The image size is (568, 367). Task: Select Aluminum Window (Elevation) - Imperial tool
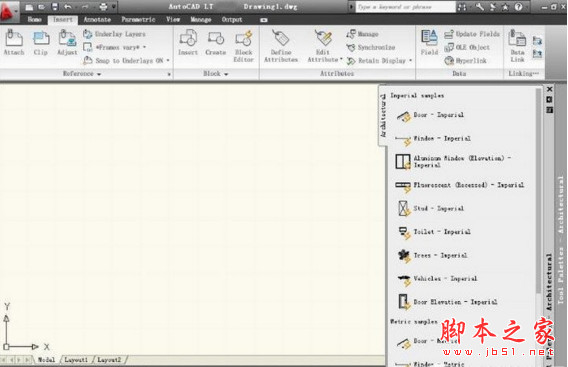click(x=453, y=162)
